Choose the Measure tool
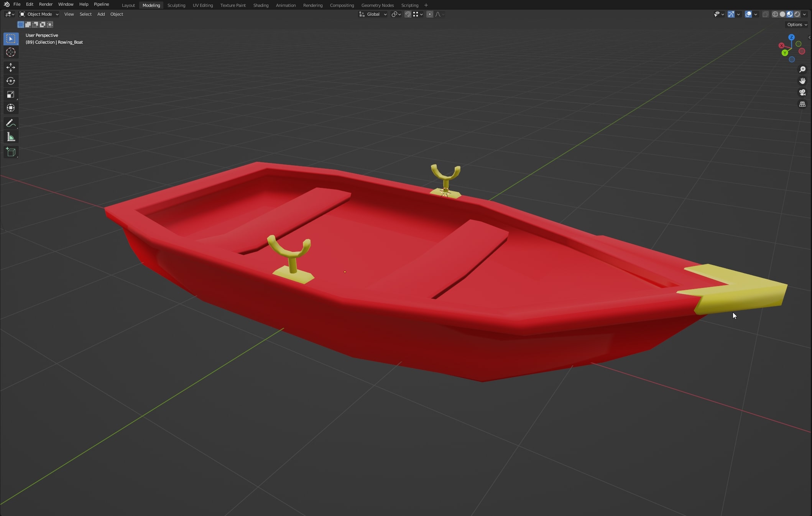The image size is (812, 516). point(11,137)
